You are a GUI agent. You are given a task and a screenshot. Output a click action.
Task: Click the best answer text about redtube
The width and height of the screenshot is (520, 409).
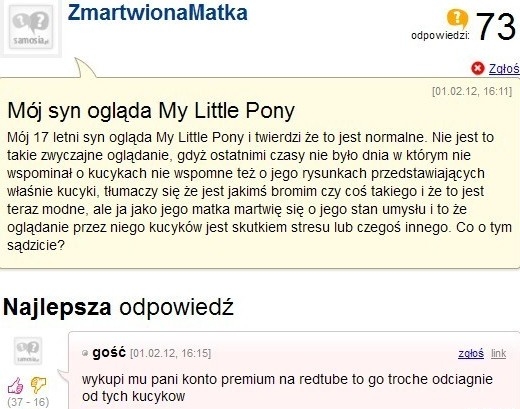click(287, 388)
